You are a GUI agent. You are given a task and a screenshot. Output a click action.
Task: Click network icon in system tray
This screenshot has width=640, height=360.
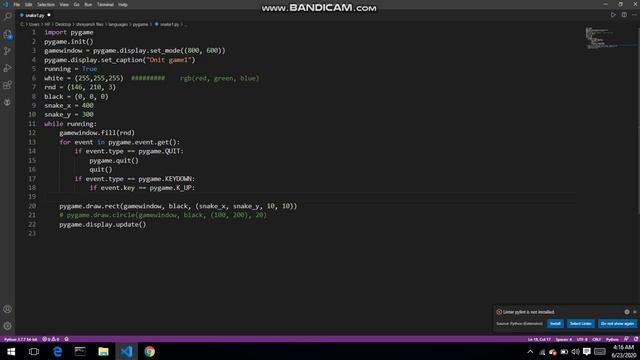pos(542,352)
